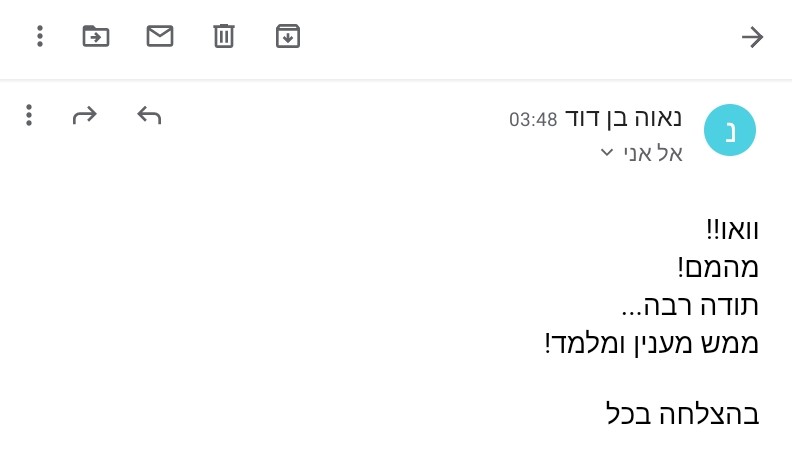Screen dimensions: 792x460
Task: Tap the first body line וואו!!
Action: coord(732,230)
